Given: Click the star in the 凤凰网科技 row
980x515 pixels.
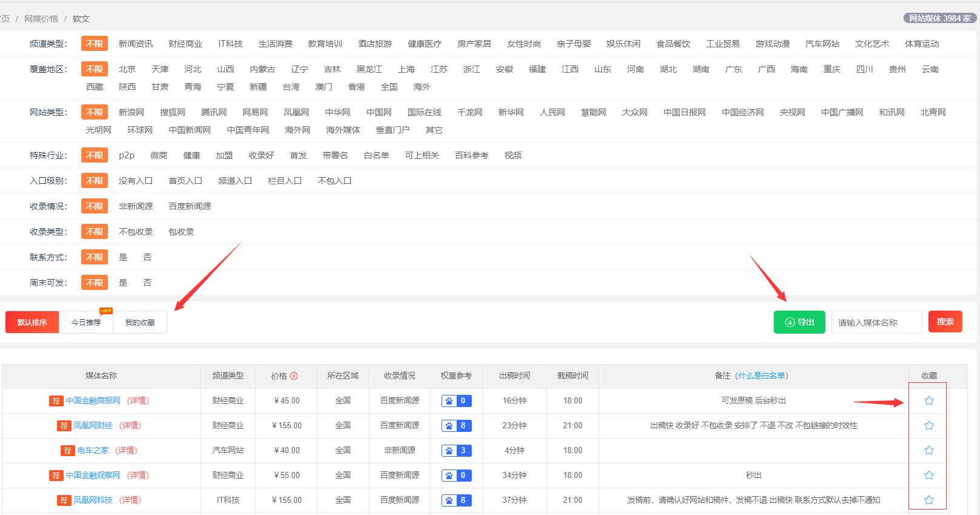Looking at the screenshot, I should click(x=928, y=500).
